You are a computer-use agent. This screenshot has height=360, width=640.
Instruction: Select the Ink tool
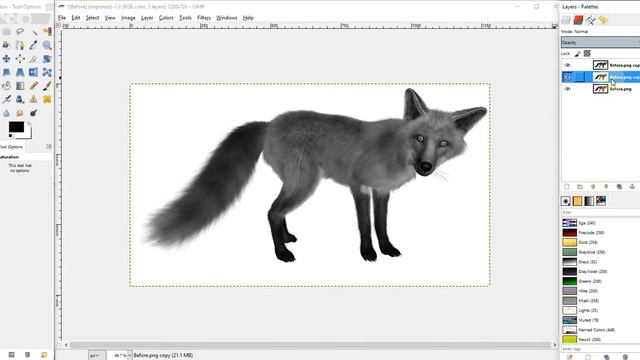tap(20, 99)
